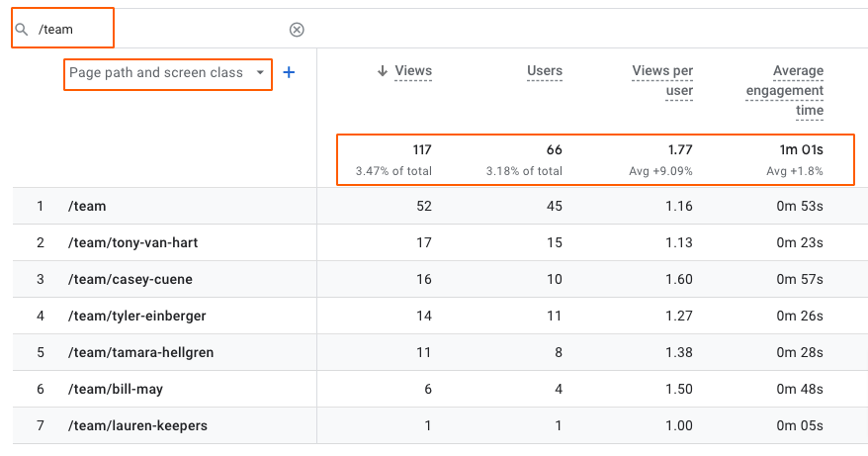Select the /team/lauren-keepers row
The width and height of the screenshot is (868, 456).
click(x=136, y=426)
